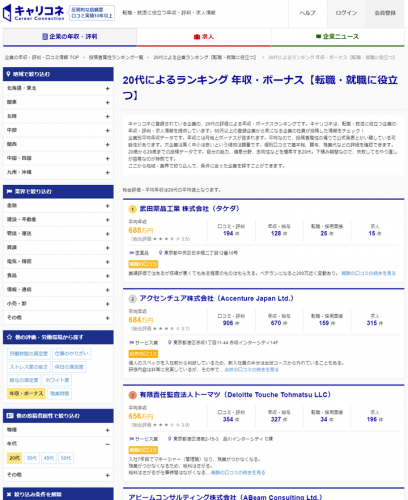
Task: Expand the 金融 industry row
Action: point(58,206)
